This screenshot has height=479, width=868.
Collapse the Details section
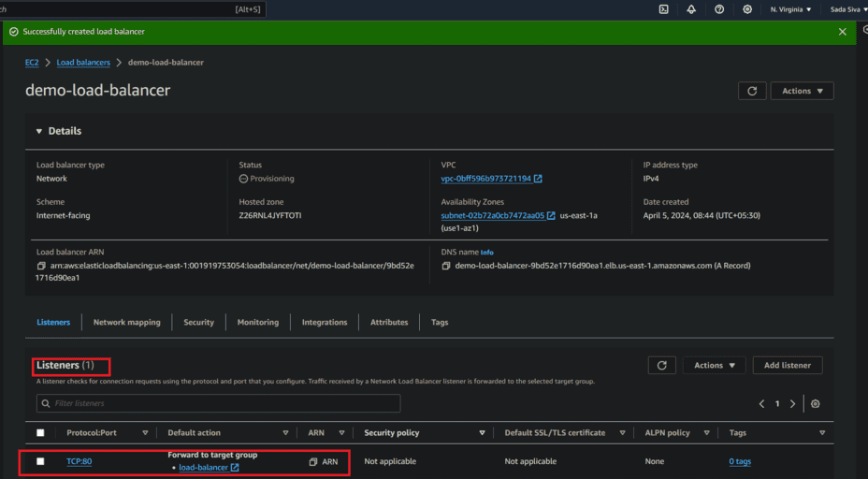click(x=38, y=131)
